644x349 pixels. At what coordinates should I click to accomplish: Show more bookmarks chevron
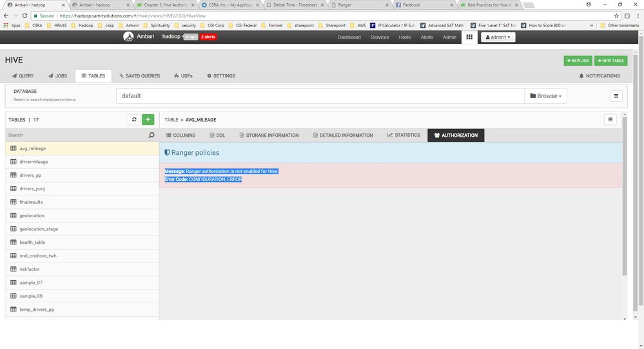pyautogui.click(x=591, y=26)
